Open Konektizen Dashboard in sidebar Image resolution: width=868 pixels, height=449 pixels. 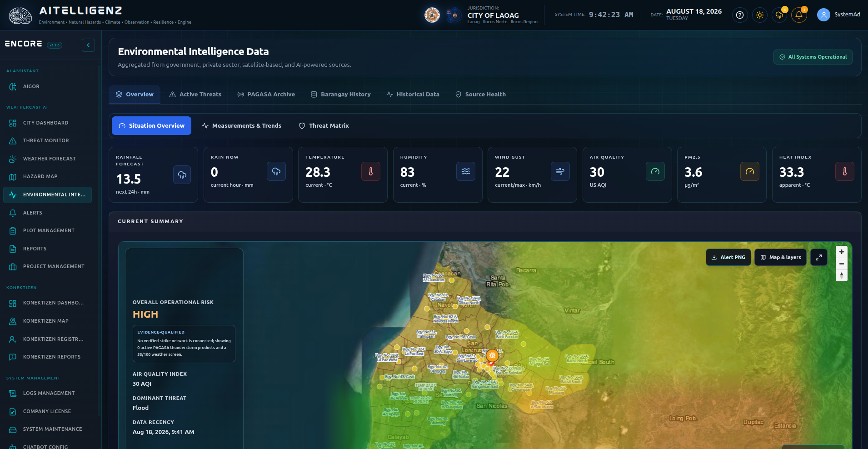click(47, 303)
